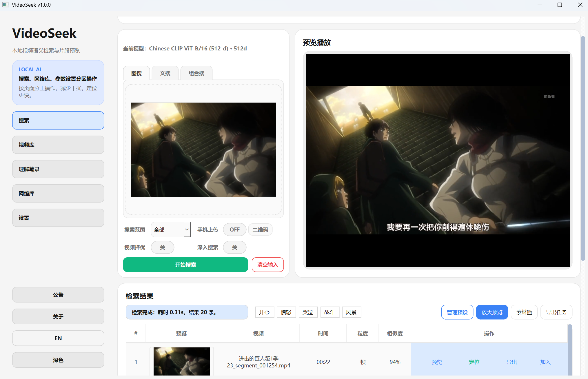588x379 pixels.
Task: Click the 相似度 column header
Action: 395,334
